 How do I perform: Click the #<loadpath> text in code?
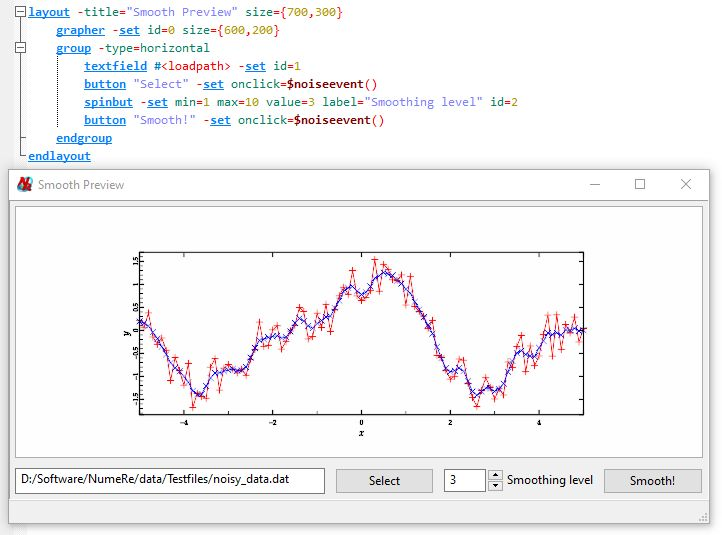pyautogui.click(x=192, y=66)
